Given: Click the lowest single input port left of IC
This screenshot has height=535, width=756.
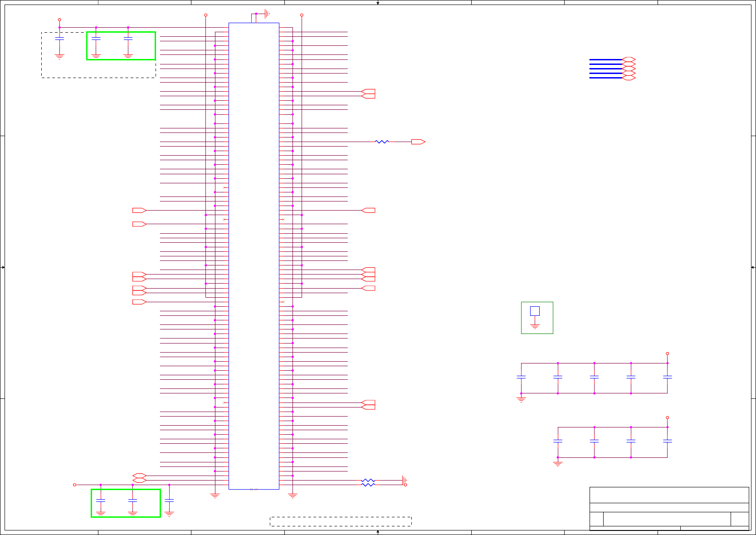Looking at the screenshot, I should (x=139, y=302).
